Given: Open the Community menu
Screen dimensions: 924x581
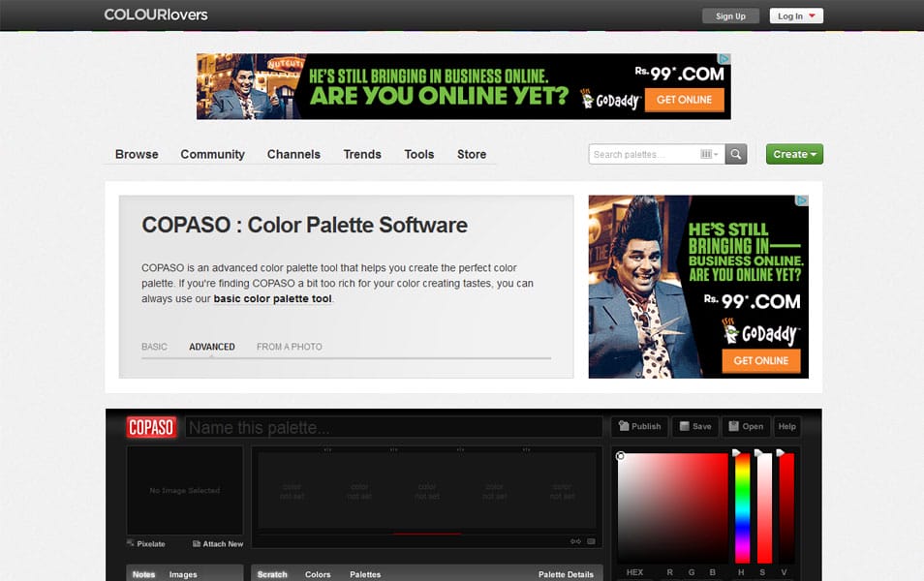Looking at the screenshot, I should click(213, 154).
